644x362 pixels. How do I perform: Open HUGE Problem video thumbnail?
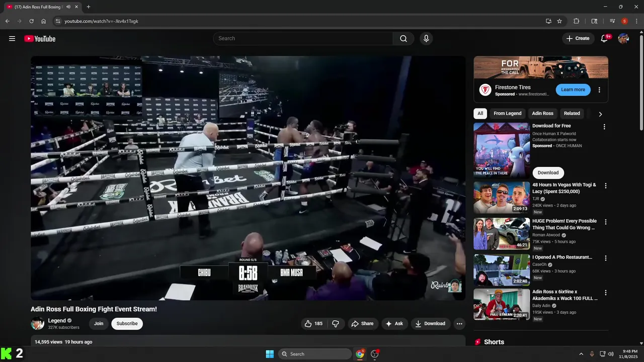click(x=502, y=234)
